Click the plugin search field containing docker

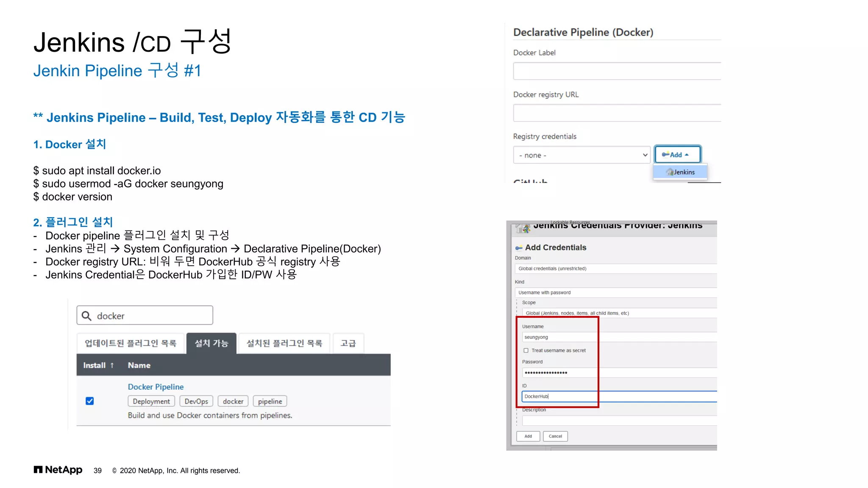click(x=145, y=316)
